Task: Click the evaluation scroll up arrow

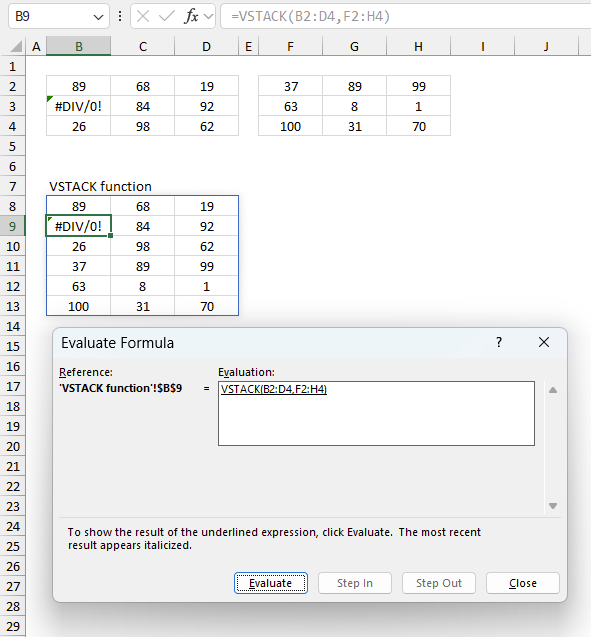Action: click(x=553, y=390)
